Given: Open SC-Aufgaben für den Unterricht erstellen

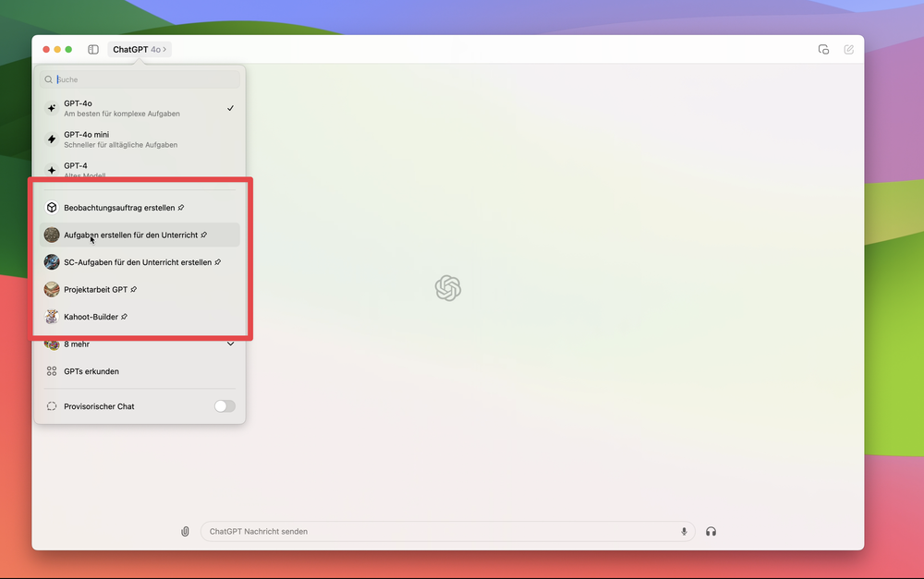Looking at the screenshot, I should click(140, 262).
